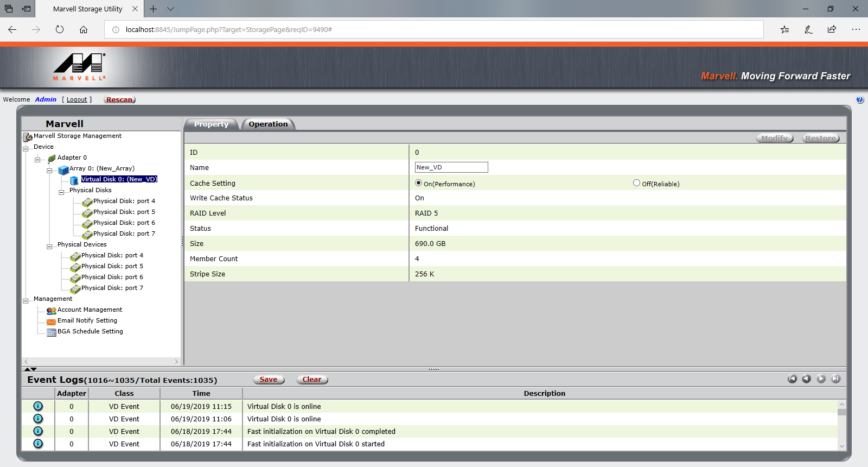Collapse the Device tree node
The width and height of the screenshot is (868, 467).
pyautogui.click(x=25, y=149)
